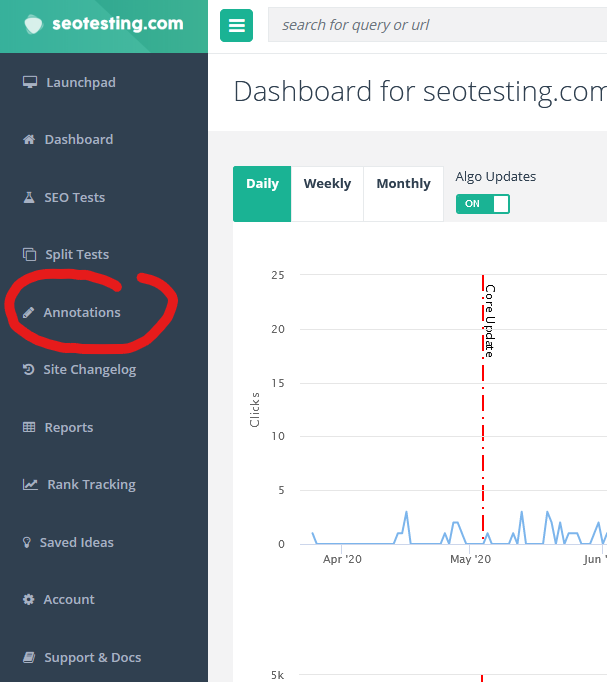The width and height of the screenshot is (607, 682).
Task: Open the Support & Docs link
Action: [x=93, y=657]
